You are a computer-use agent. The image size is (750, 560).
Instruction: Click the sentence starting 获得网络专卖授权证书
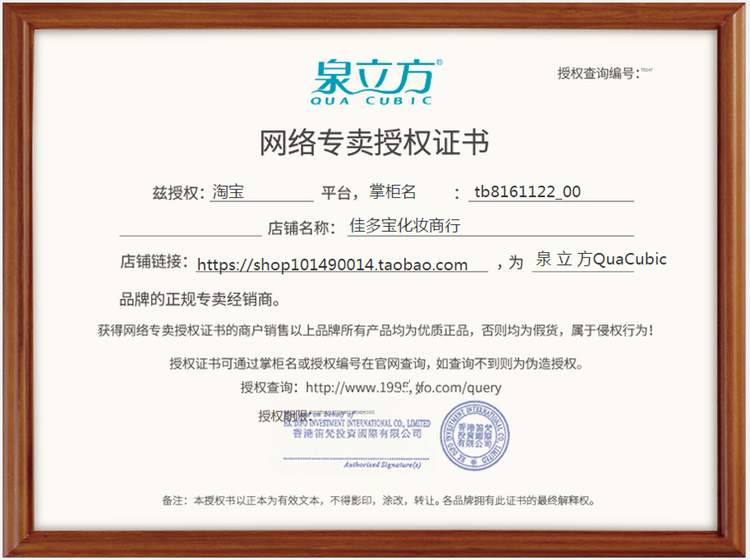(x=375, y=330)
